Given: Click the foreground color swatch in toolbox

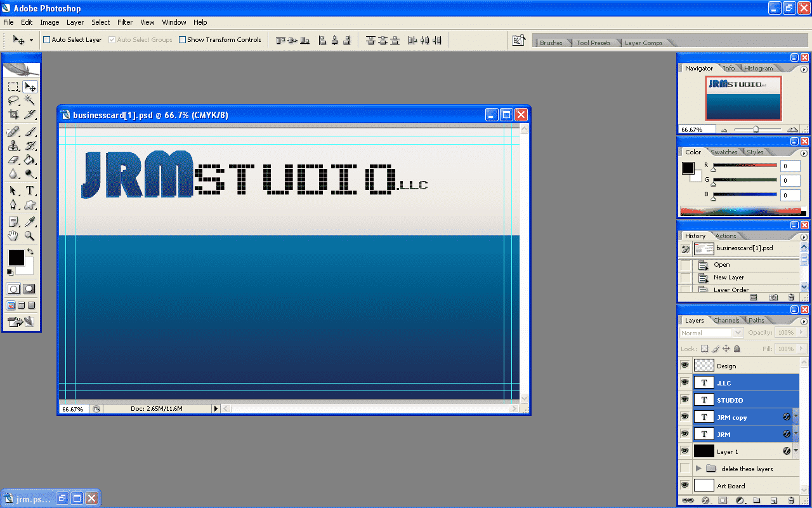Looking at the screenshot, I should pyautogui.click(x=16, y=257).
